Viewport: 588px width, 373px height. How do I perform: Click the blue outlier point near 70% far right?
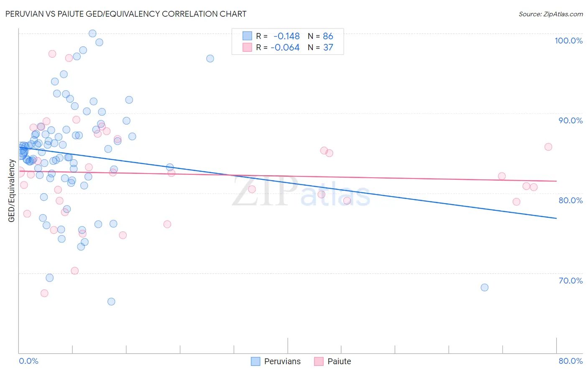[x=484, y=287]
